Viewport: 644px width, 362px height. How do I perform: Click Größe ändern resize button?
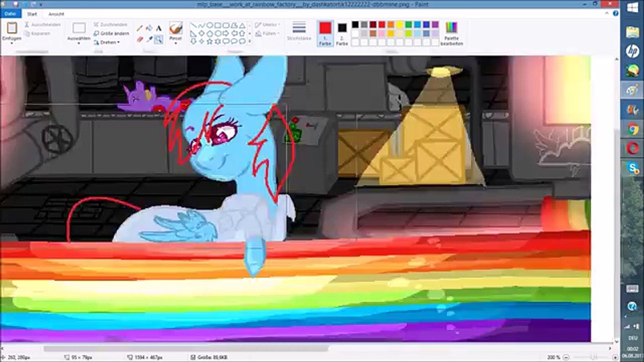click(x=111, y=34)
